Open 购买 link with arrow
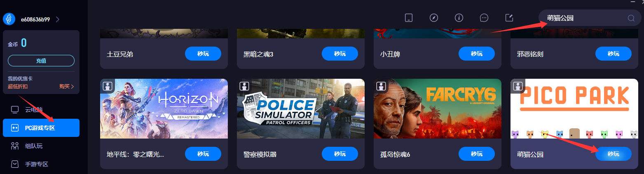The image size is (644, 174). (67, 87)
